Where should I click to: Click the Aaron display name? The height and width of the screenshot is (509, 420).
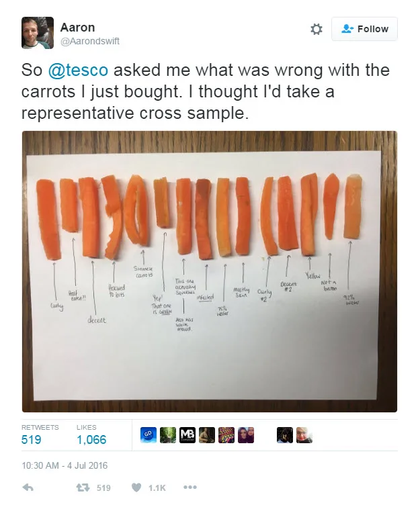click(x=78, y=28)
